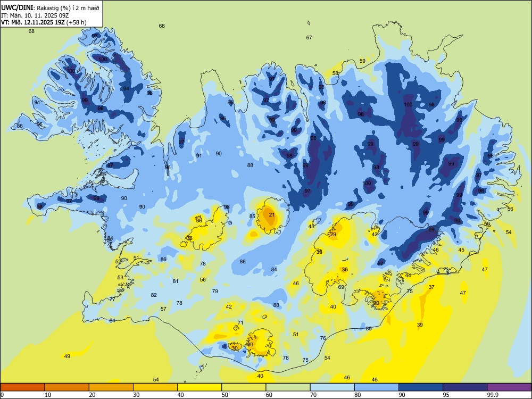Click the '76' value near the south coast
Screen dimensions: 532x399
(x=323, y=338)
